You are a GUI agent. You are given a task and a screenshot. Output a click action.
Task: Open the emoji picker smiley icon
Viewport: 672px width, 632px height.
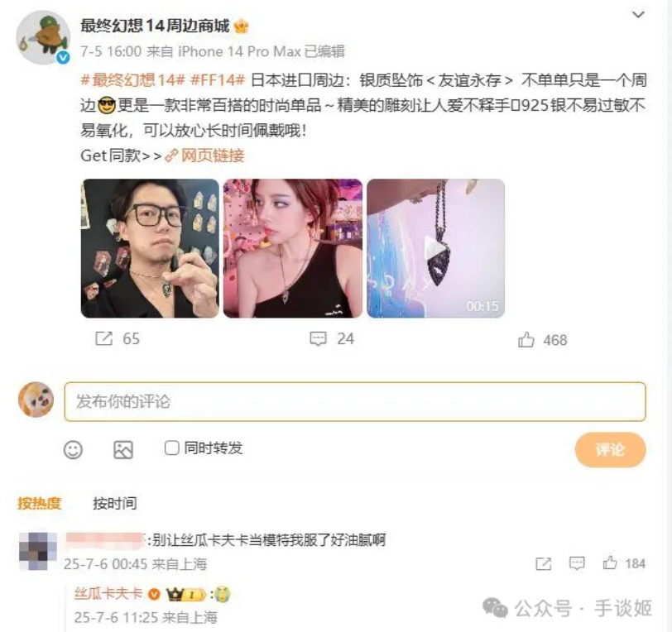pos(73,450)
